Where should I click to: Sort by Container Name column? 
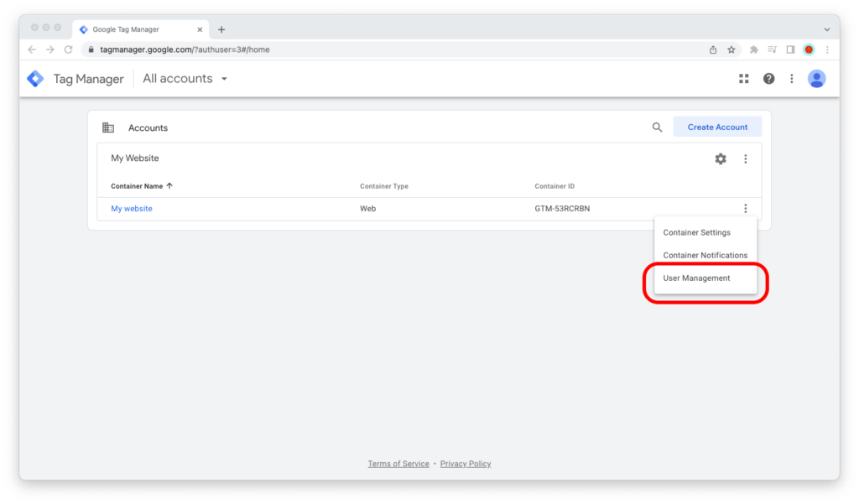[x=142, y=186]
